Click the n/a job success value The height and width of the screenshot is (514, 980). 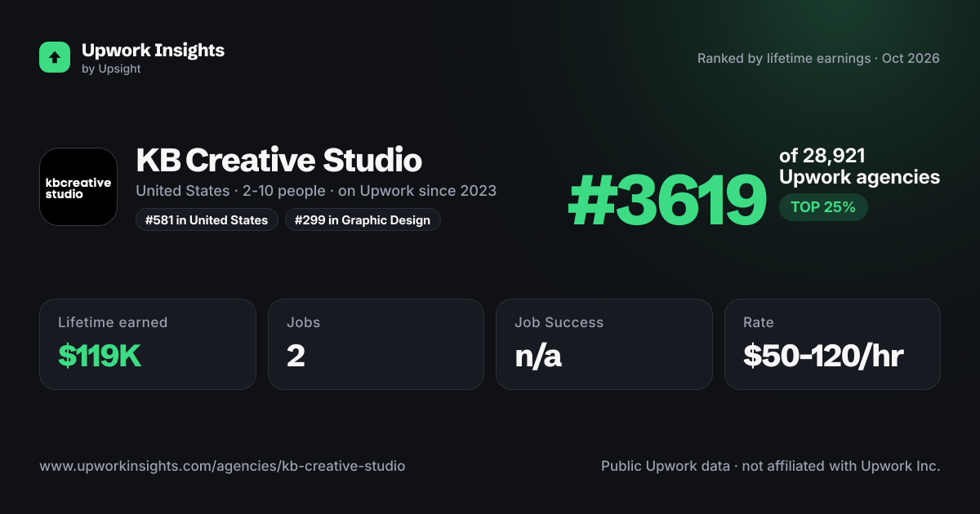coord(538,356)
